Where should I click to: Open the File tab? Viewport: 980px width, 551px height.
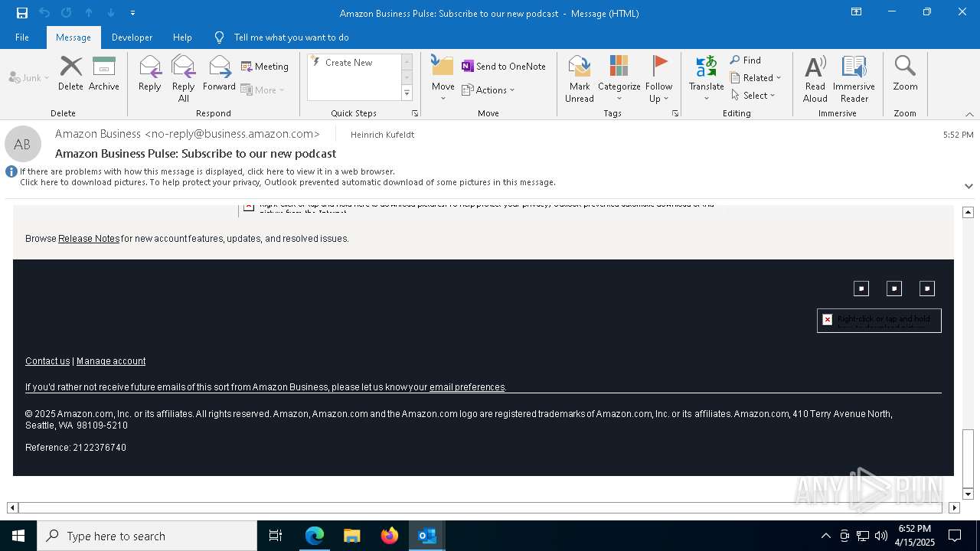tap(22, 37)
